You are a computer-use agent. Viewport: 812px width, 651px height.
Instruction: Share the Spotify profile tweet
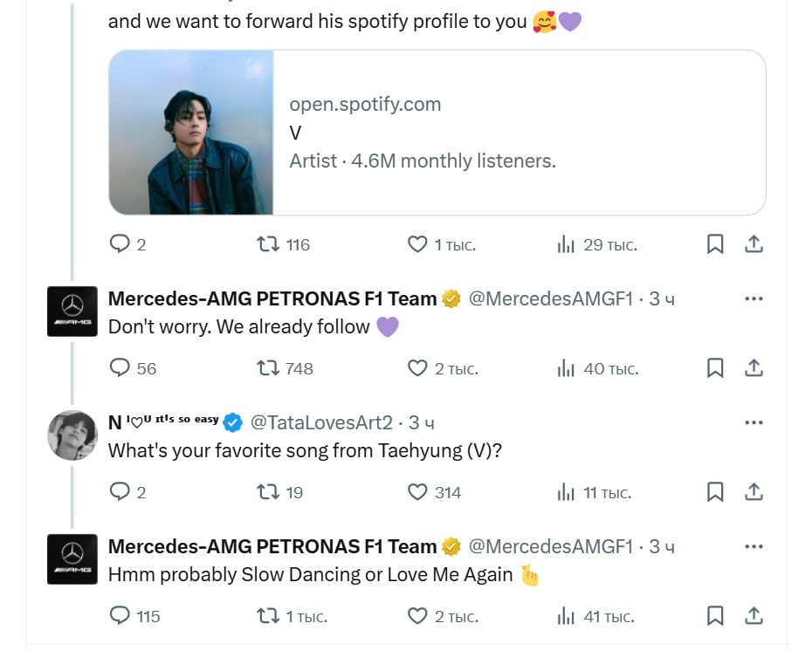[x=754, y=244]
